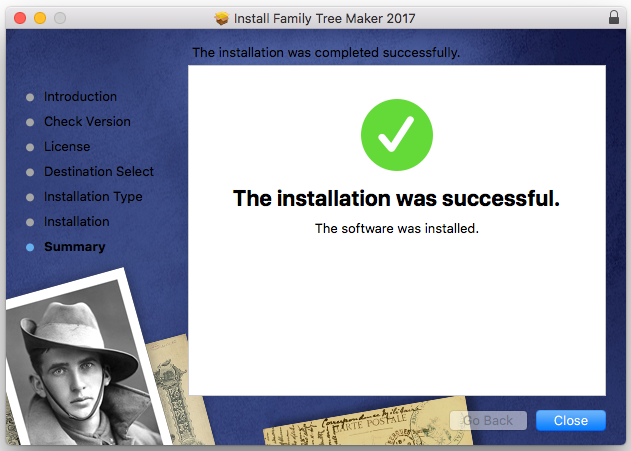The height and width of the screenshot is (451, 631).
Task: Select the Introduction step
Action: (x=80, y=97)
